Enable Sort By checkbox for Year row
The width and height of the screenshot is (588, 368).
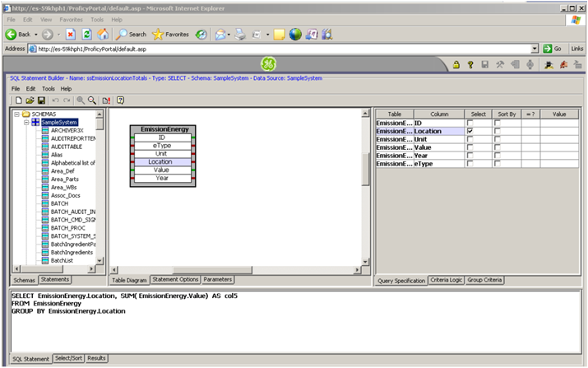[498, 156]
